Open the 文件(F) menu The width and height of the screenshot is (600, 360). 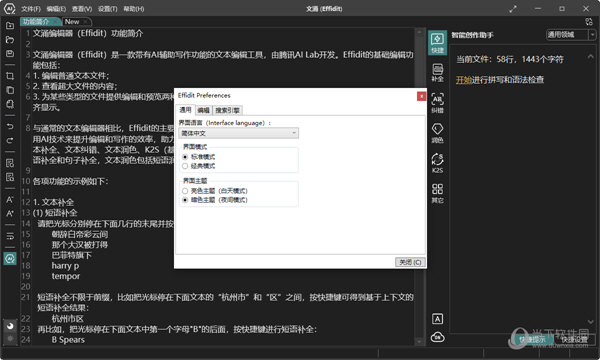31,8
